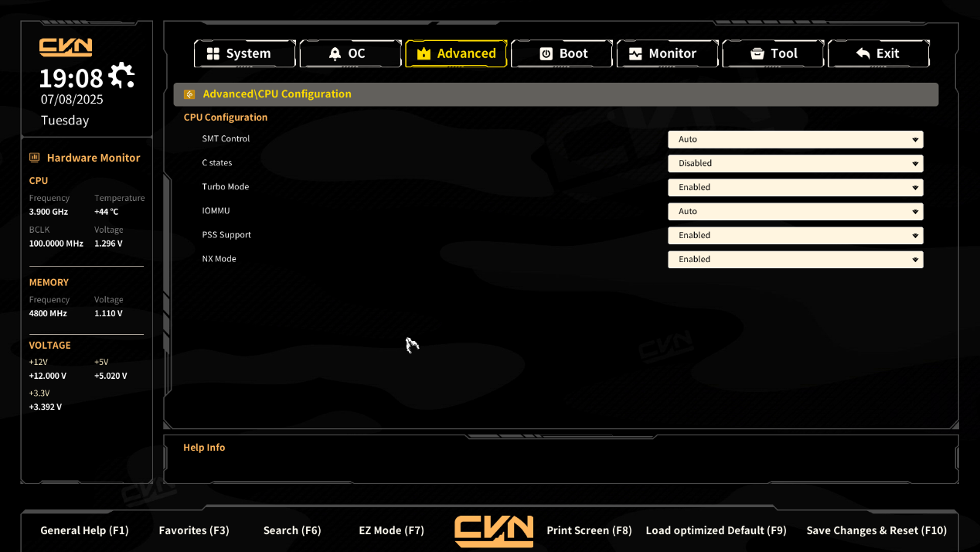
Task: Click the CPU frequency value 3.900 GHz
Action: click(49, 212)
